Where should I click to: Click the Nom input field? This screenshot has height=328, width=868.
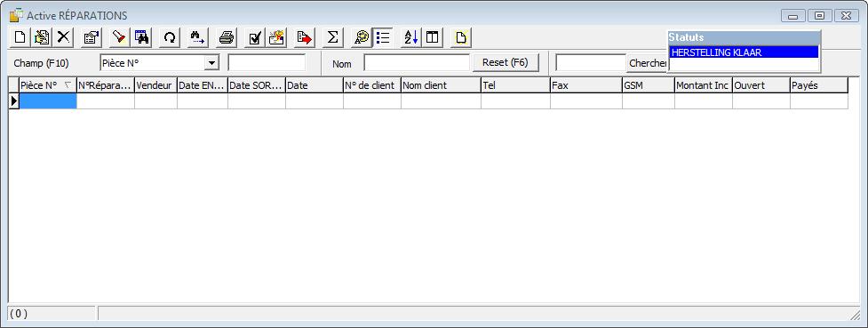[x=417, y=62]
